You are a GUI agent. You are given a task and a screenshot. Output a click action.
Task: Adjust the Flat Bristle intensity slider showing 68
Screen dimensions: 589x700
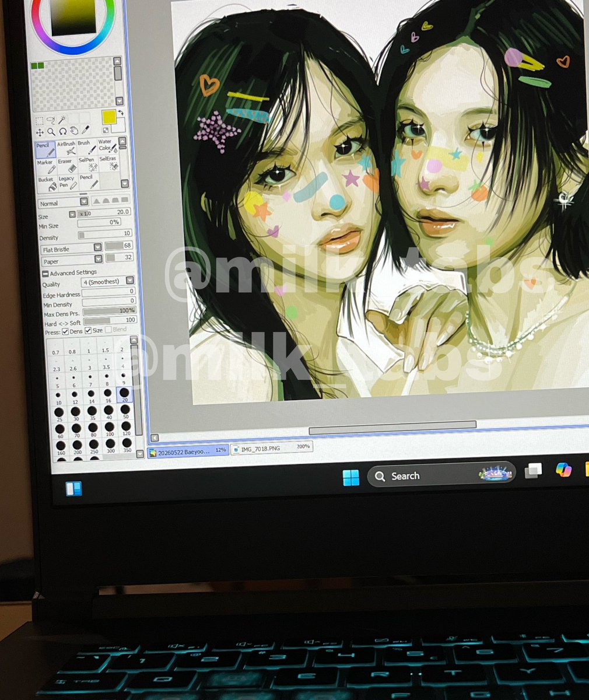[x=119, y=246]
